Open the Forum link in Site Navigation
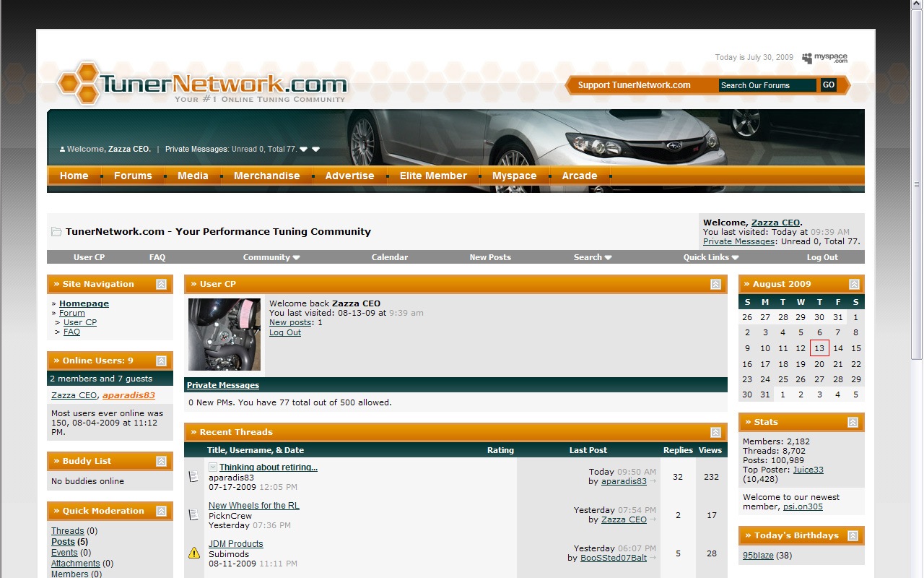 tap(72, 313)
